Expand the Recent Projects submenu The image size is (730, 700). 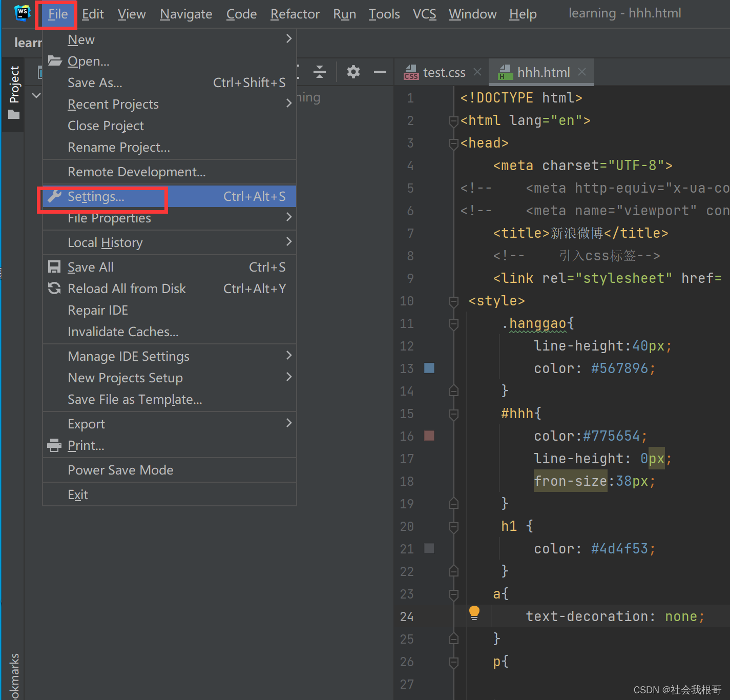point(113,104)
